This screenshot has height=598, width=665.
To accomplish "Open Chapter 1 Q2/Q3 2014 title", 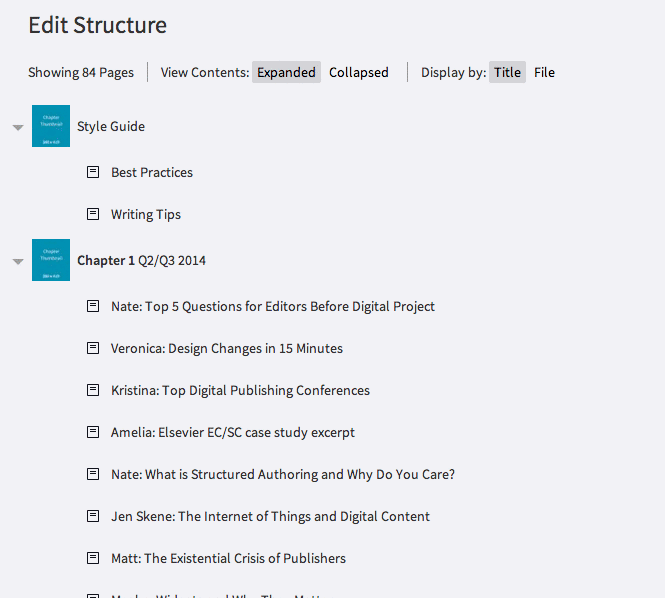I will click(x=141, y=260).
